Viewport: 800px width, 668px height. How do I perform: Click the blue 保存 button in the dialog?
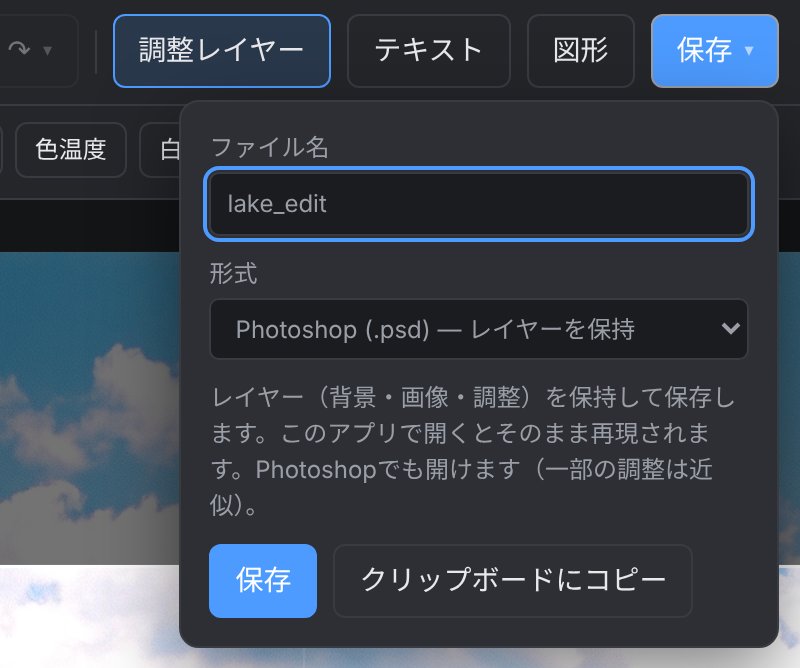tap(263, 581)
